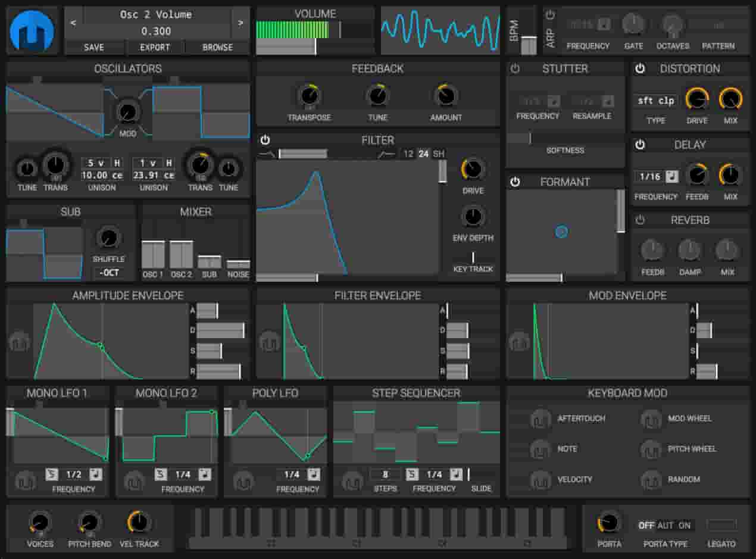Click the BROWSE button to browse presets
This screenshot has height=559, width=756.
[218, 47]
